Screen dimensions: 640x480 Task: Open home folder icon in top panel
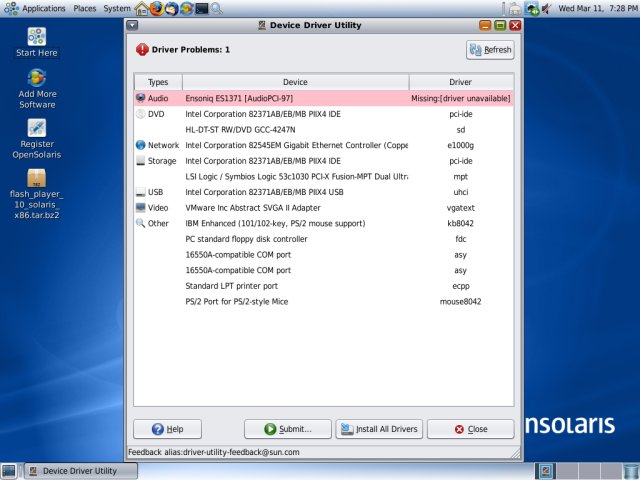(x=141, y=8)
